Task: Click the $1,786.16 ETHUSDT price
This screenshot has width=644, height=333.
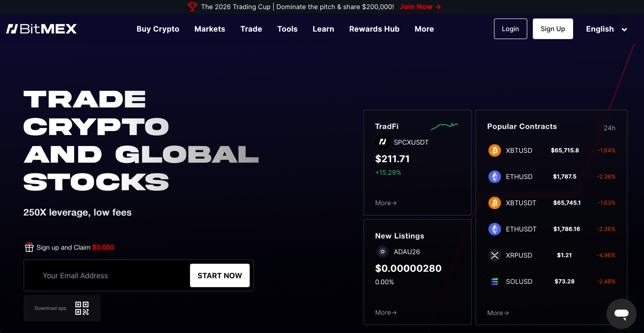Action: (567, 229)
